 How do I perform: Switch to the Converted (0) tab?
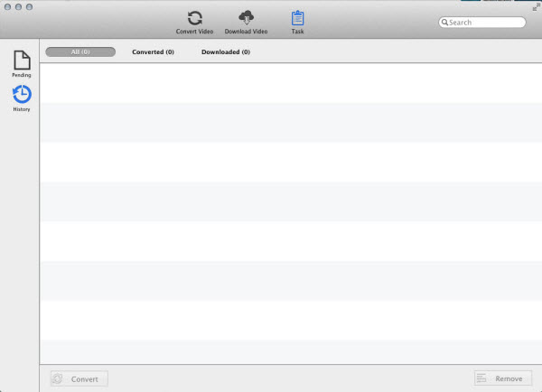coord(153,52)
